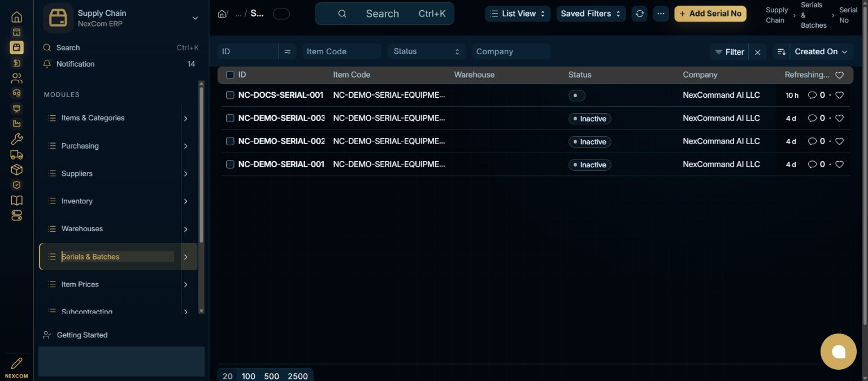Viewport: 868px width, 381px height.
Task: Open the accounting dollar rail icon
Action: (16, 63)
